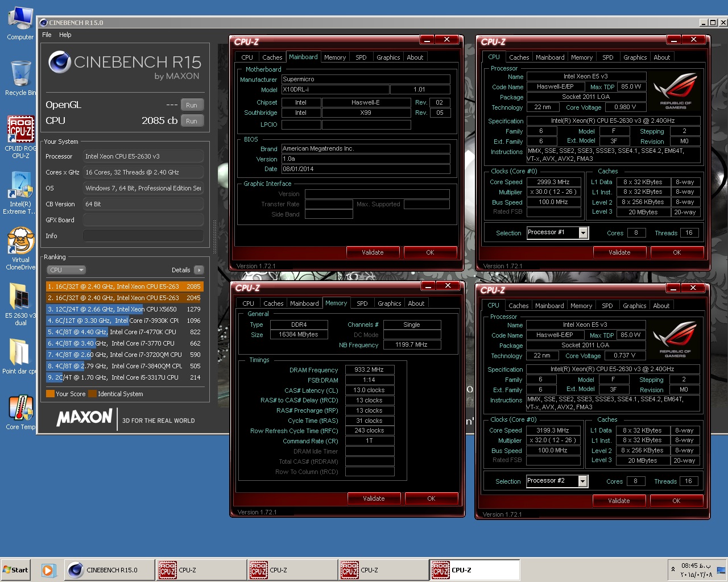Open SPD tab in Processor #2 CPU-Z window
This screenshot has width=728, height=582.
coord(607,306)
